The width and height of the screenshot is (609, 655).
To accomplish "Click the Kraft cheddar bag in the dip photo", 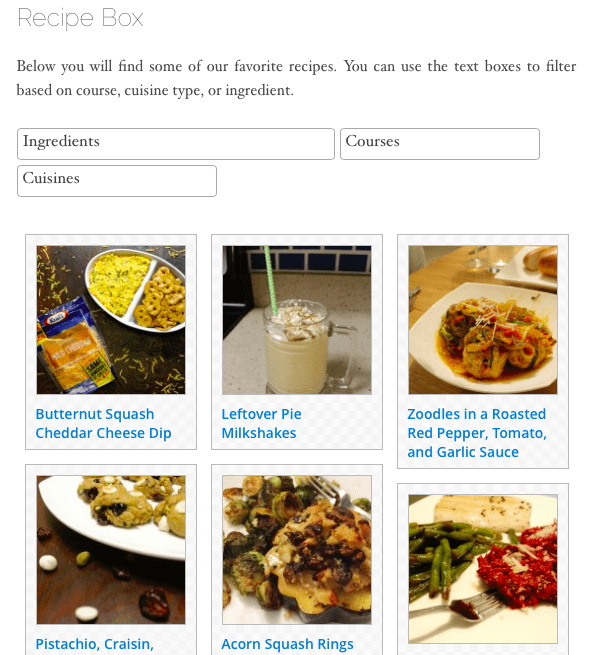I will [x=75, y=345].
